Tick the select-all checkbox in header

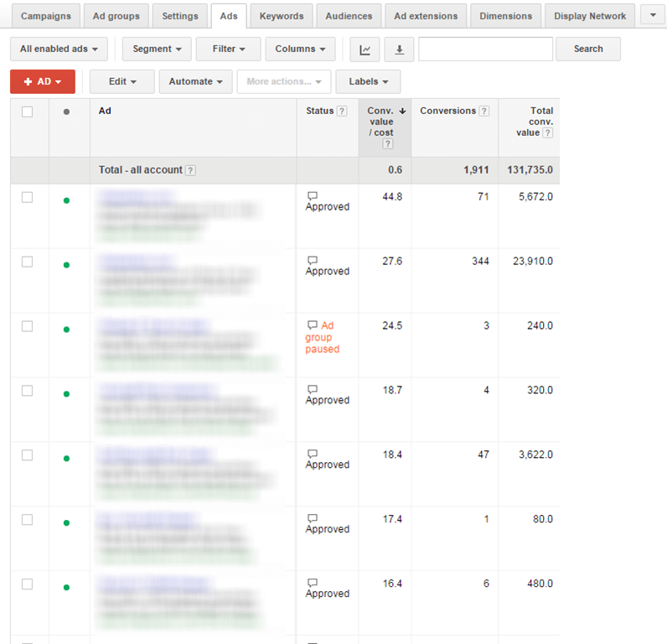(x=28, y=112)
